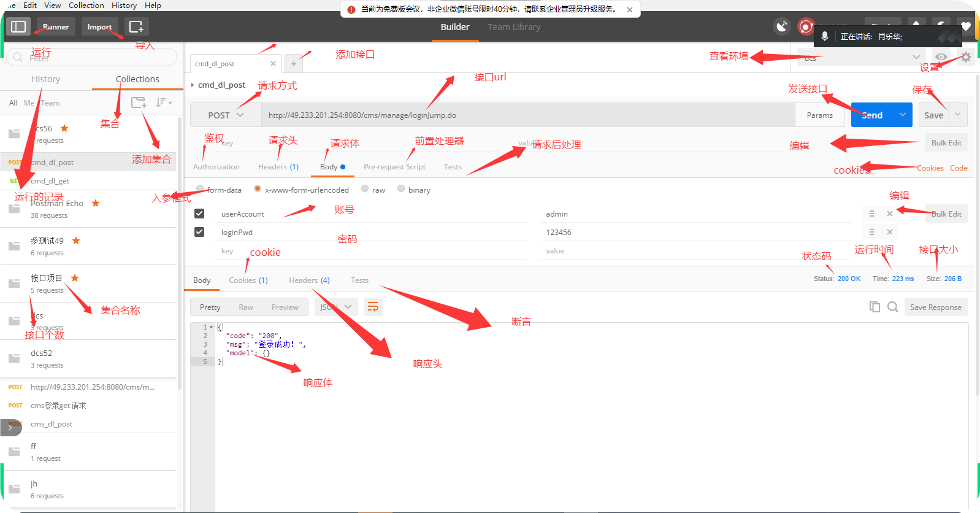Open the request Headers (1) tab

[x=278, y=167]
